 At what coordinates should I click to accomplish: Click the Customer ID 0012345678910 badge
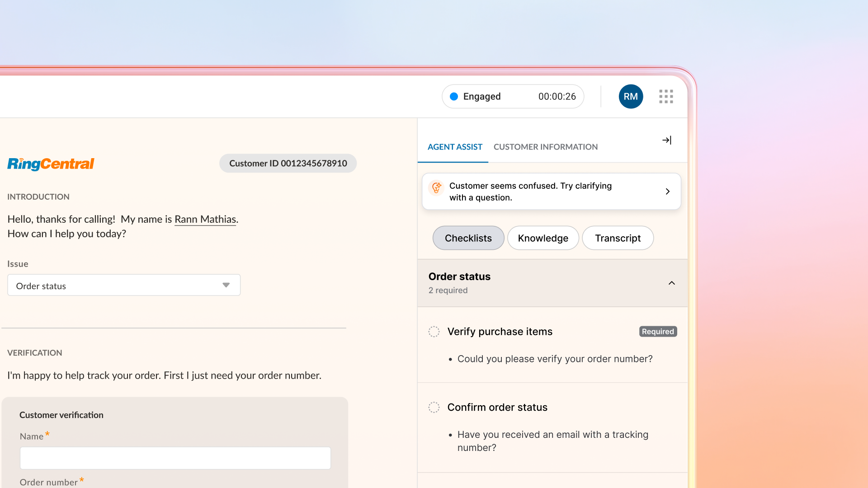pos(288,163)
